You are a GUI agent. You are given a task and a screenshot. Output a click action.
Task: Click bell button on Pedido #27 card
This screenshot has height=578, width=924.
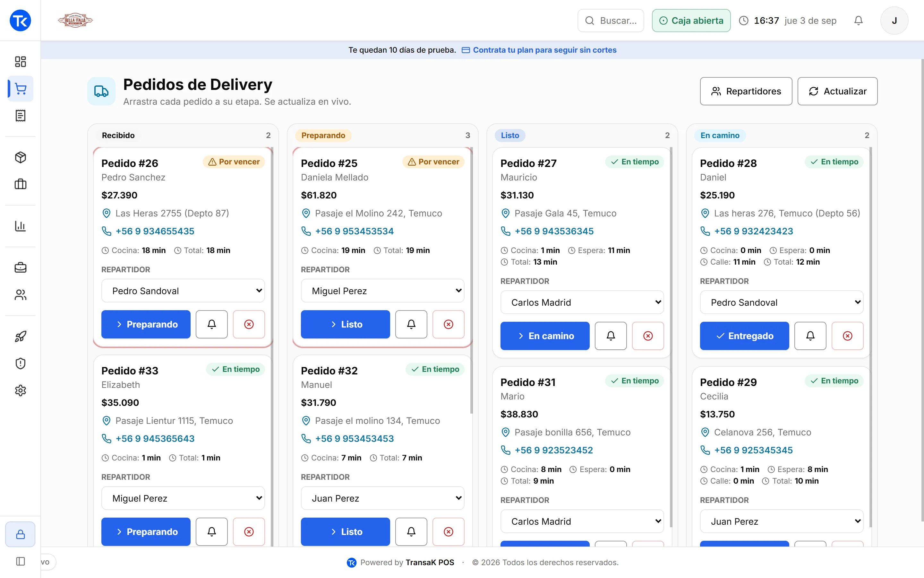[x=611, y=336]
